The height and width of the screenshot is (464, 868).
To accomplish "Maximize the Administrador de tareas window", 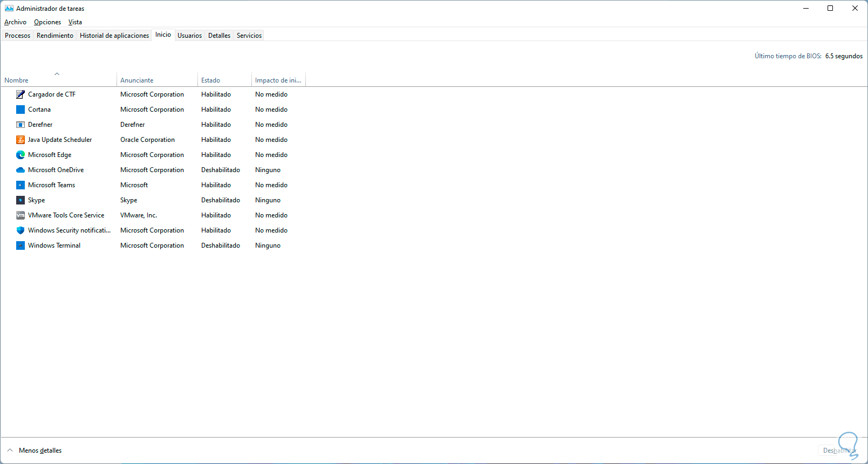I will 830,8.
